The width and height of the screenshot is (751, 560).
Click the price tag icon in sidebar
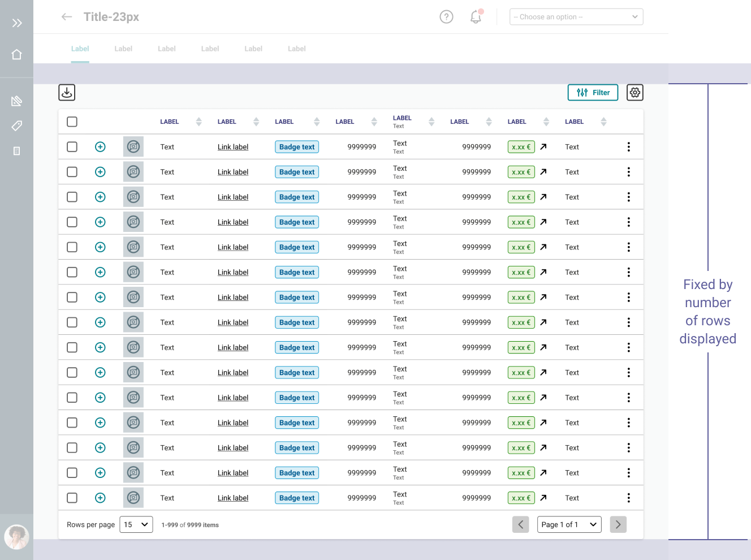(x=17, y=126)
